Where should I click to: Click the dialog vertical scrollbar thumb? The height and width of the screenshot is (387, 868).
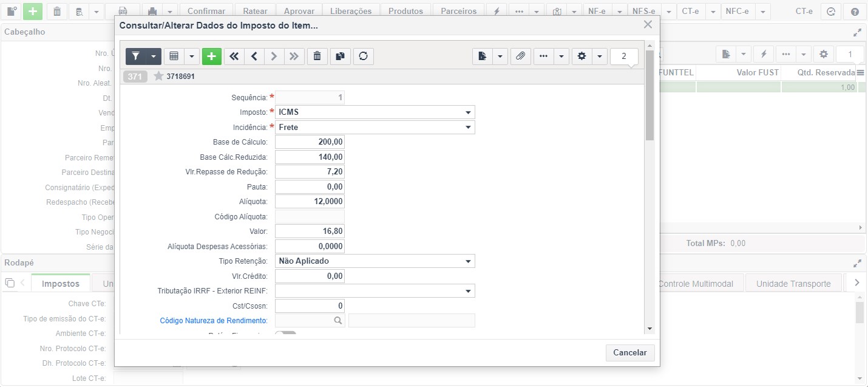tap(649, 95)
